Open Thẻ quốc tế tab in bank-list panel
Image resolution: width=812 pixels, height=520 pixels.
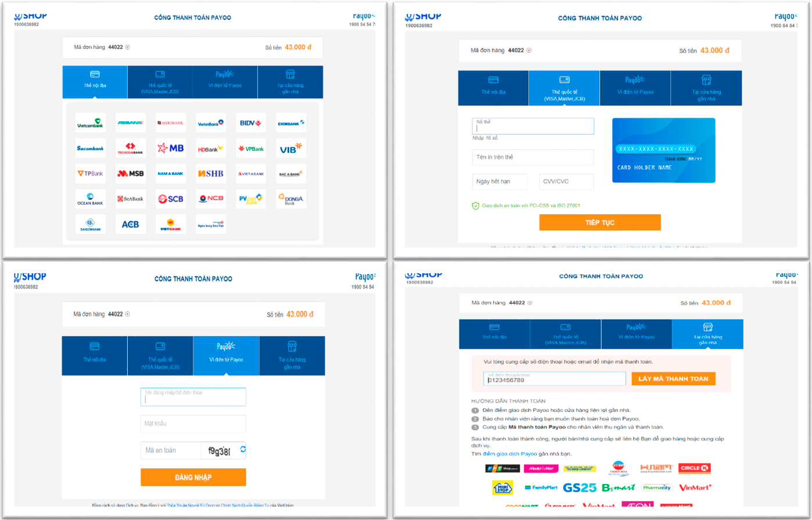pos(160,81)
